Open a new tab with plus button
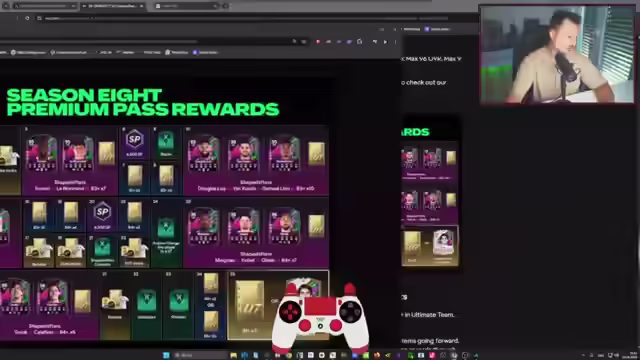Screen dimensions: 640x360 click(226, 6)
